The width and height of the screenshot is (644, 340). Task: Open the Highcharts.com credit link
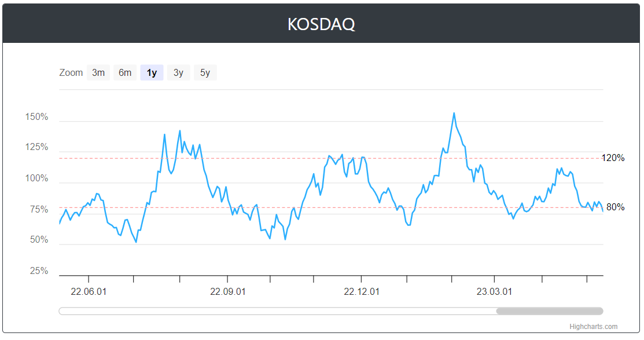[x=593, y=327]
